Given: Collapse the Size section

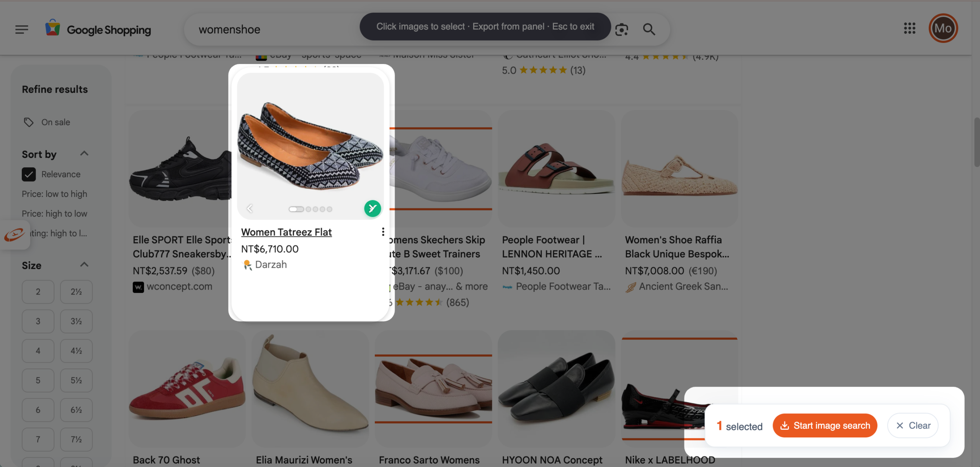Looking at the screenshot, I should coord(84,265).
